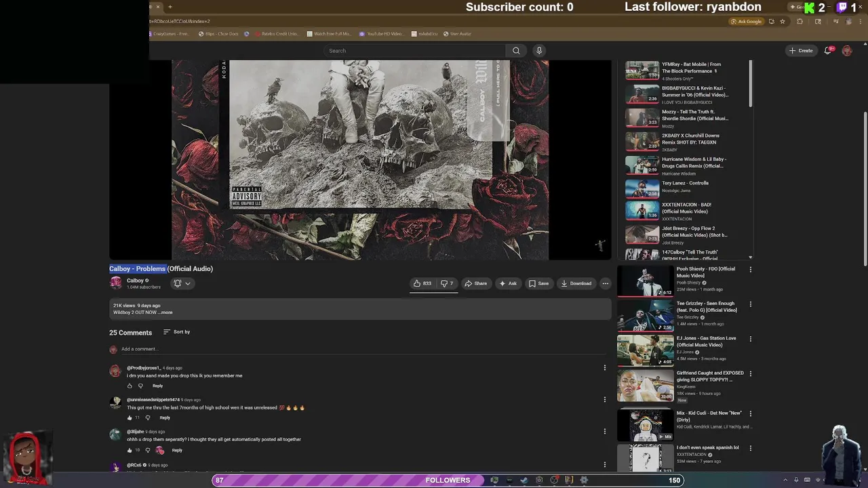This screenshot has width=868, height=488.
Task: Like the @Prodbyjcross1_ comment
Action: 130,386
